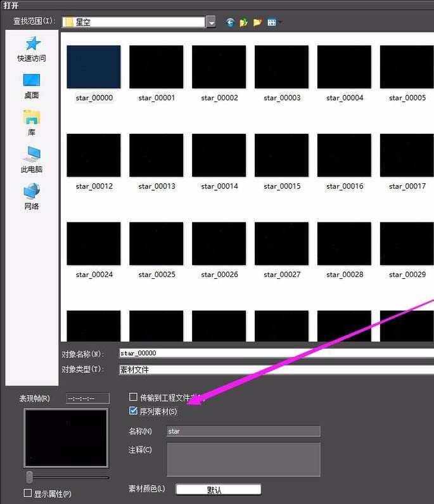Toggle the 显示属性(P) checkbox

pyautogui.click(x=28, y=493)
